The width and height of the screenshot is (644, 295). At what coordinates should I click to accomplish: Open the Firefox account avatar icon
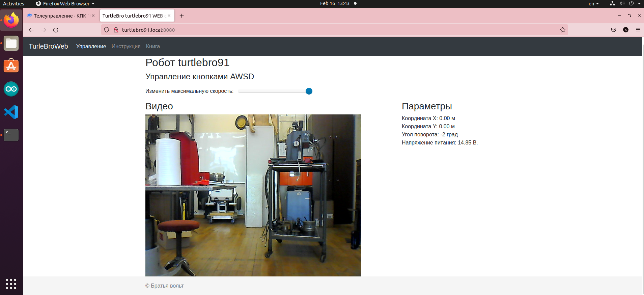coord(626,30)
